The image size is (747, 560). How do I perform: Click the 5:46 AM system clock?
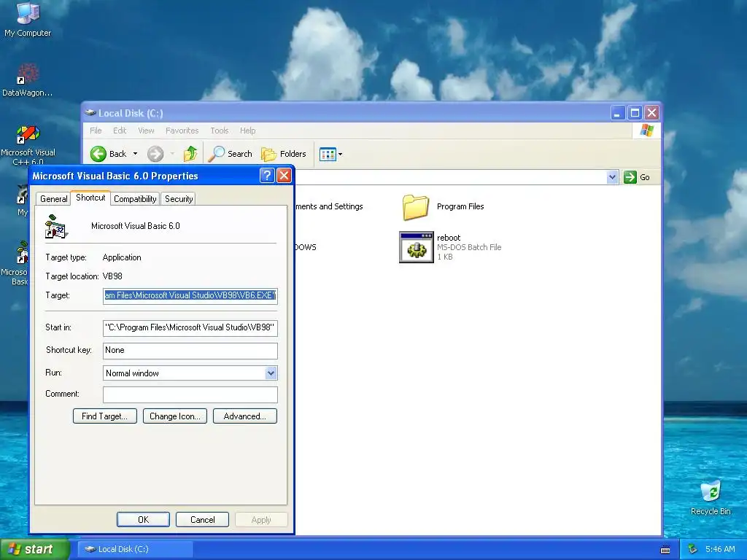(x=720, y=550)
